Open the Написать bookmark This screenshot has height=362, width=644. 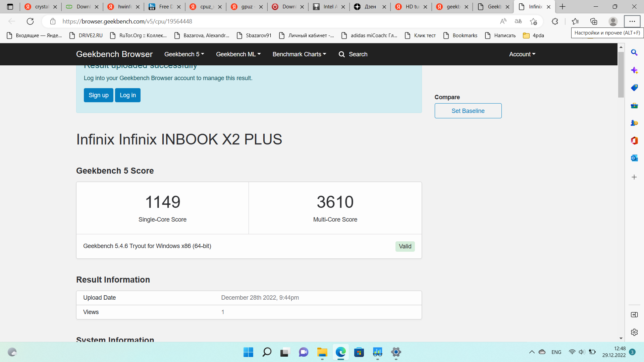(x=500, y=36)
